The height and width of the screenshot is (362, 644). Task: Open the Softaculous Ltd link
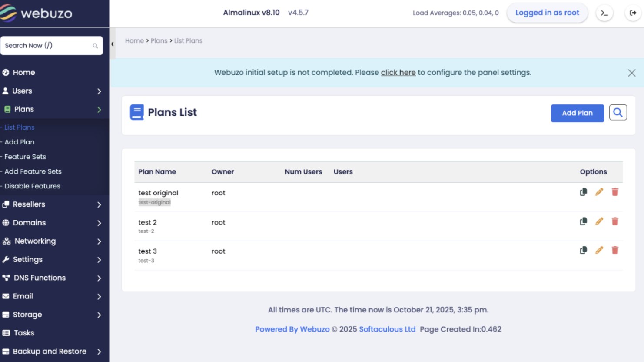point(387,329)
